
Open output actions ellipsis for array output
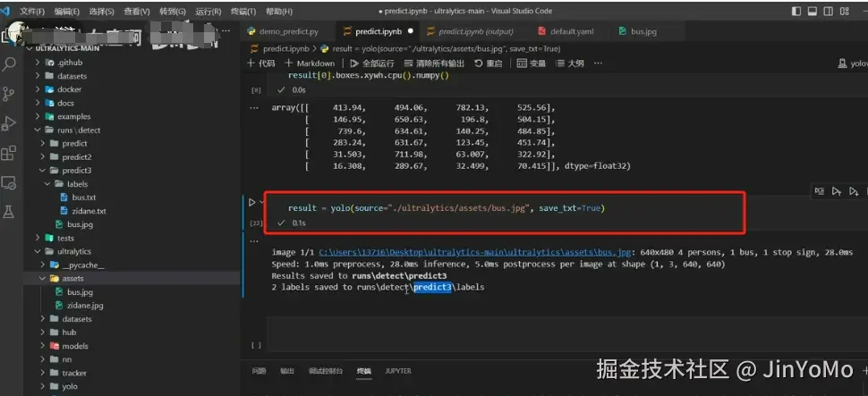click(x=254, y=108)
